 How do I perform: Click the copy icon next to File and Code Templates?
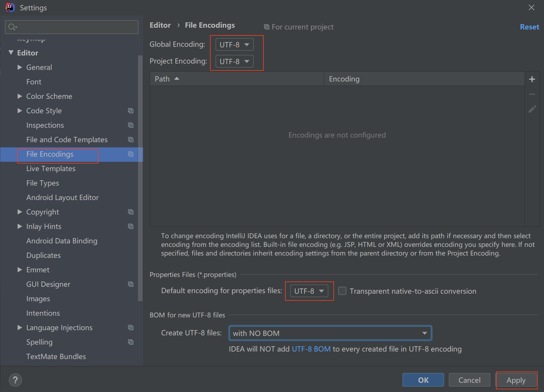tap(131, 139)
